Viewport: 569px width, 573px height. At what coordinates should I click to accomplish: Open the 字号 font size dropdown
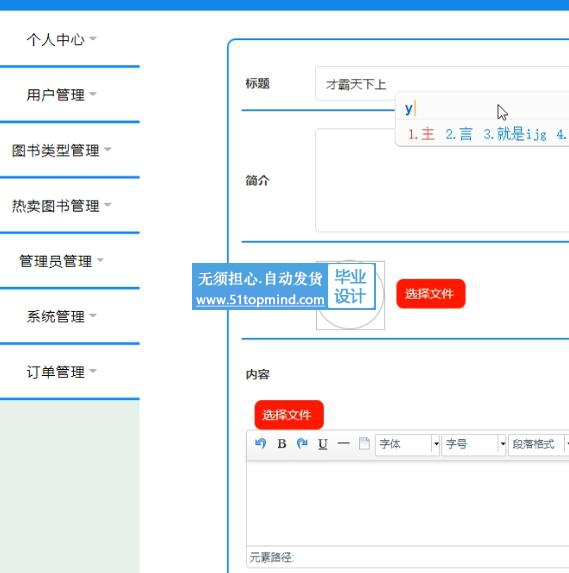(474, 444)
